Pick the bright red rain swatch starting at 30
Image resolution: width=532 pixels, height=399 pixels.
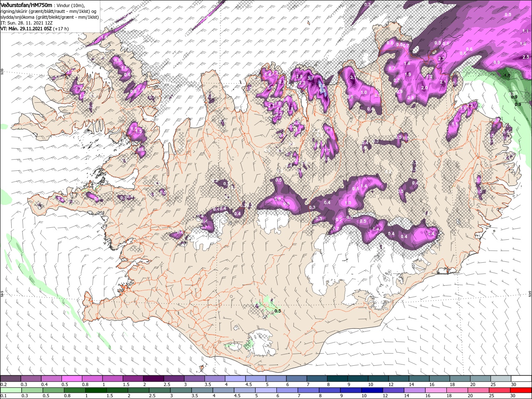pyautogui.click(x=521, y=390)
